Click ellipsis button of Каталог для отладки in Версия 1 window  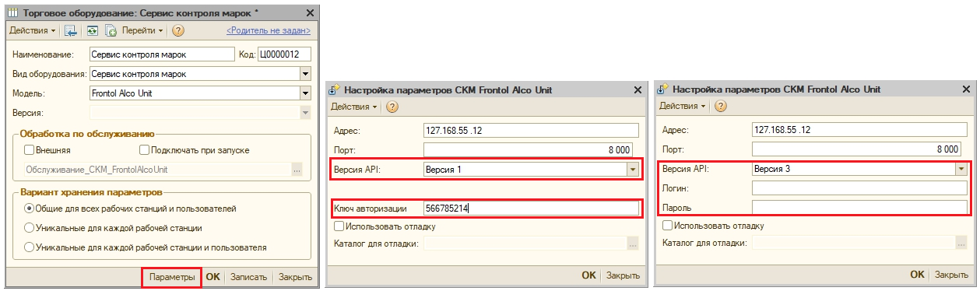click(x=633, y=244)
